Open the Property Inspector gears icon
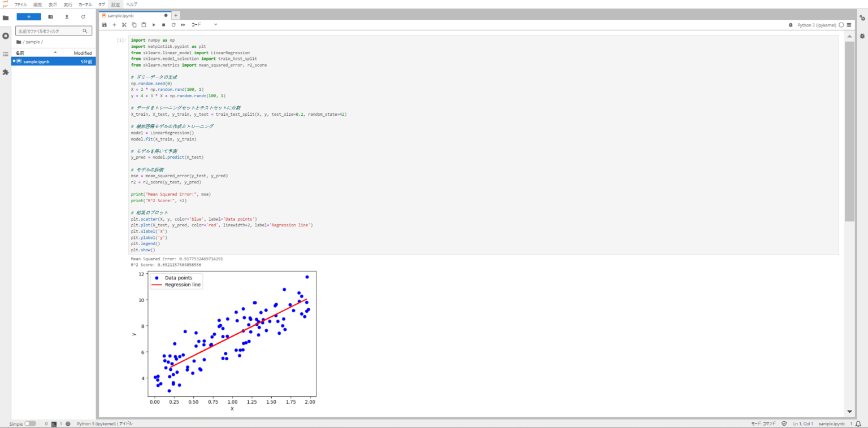The height and width of the screenshot is (428, 868). (862, 18)
